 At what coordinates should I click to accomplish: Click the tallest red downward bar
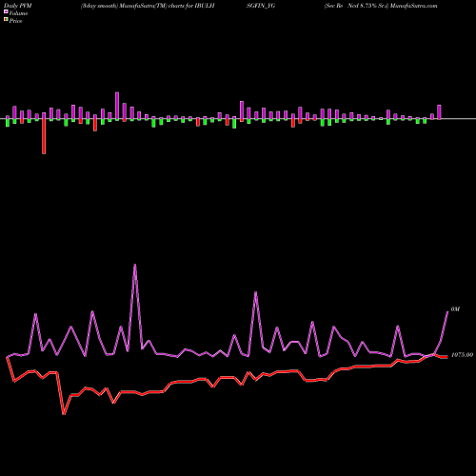click(44, 136)
